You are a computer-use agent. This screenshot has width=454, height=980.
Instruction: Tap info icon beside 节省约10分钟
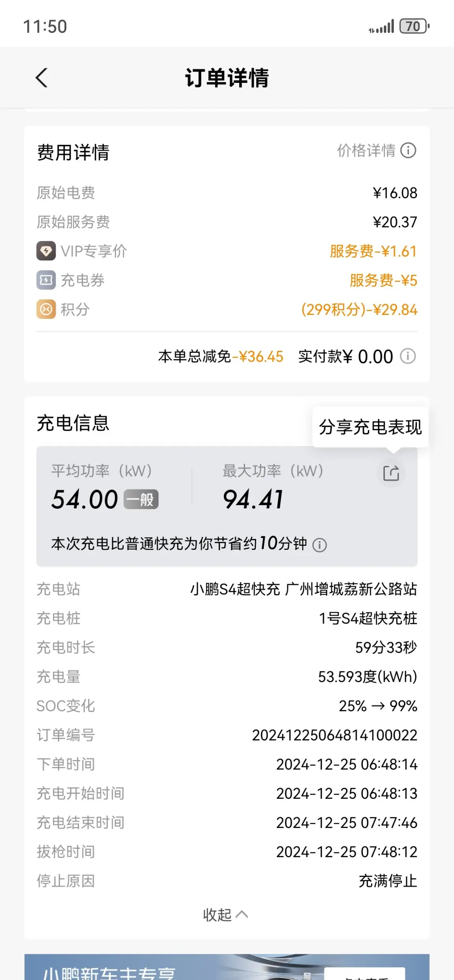tap(319, 545)
